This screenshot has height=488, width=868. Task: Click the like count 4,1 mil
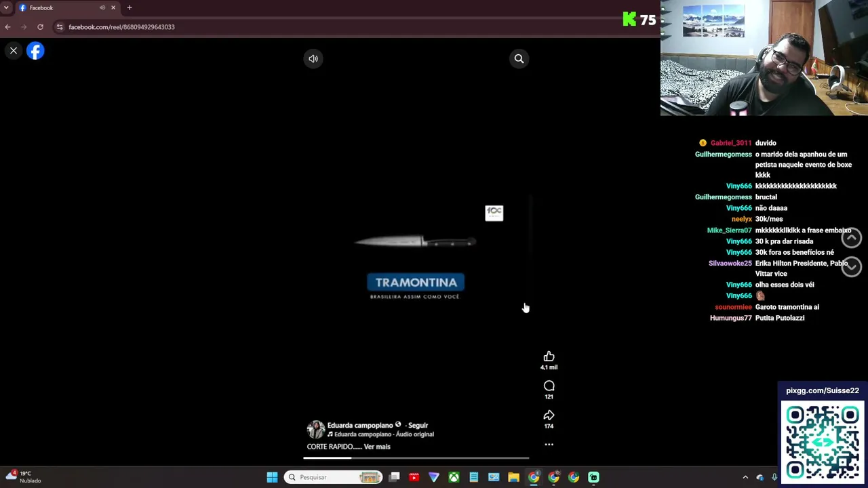549,367
